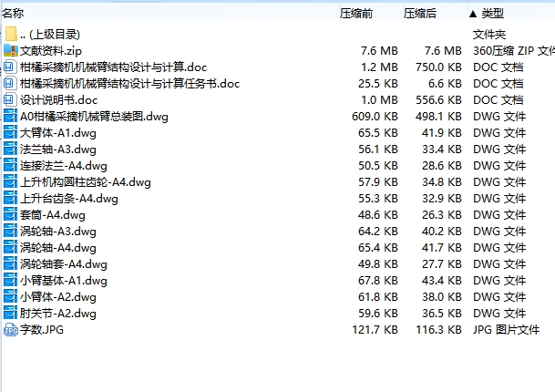Click the Word icon of 柑橘采摘机机械臂结构设计与计算任务书.doc
The height and width of the screenshot is (392, 555).
10,83
